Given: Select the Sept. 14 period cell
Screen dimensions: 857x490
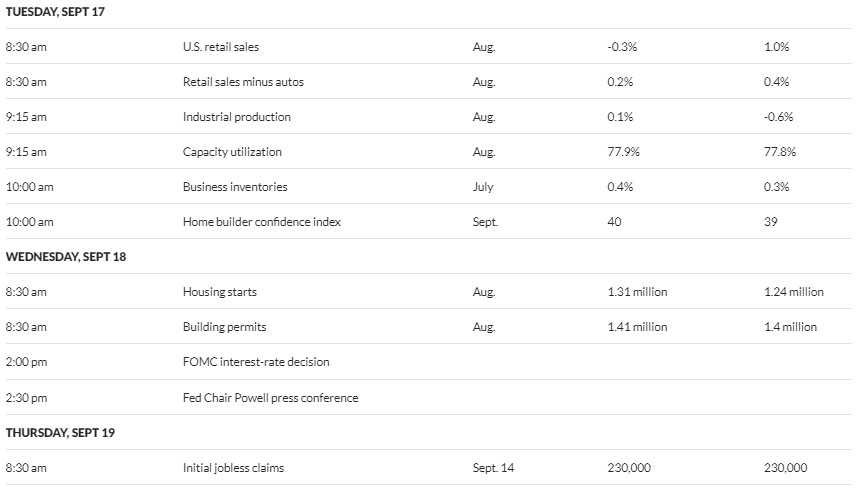Looking at the screenshot, I should [492, 468].
